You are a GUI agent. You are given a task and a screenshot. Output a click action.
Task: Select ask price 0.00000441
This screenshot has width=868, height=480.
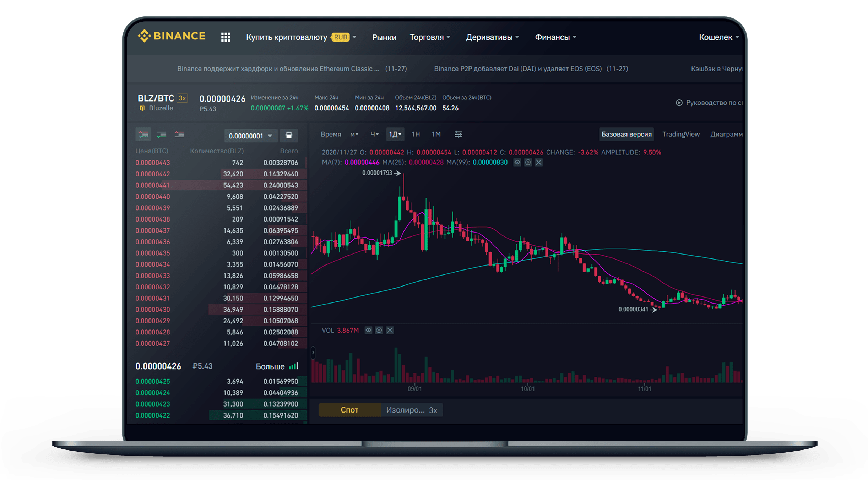point(152,185)
